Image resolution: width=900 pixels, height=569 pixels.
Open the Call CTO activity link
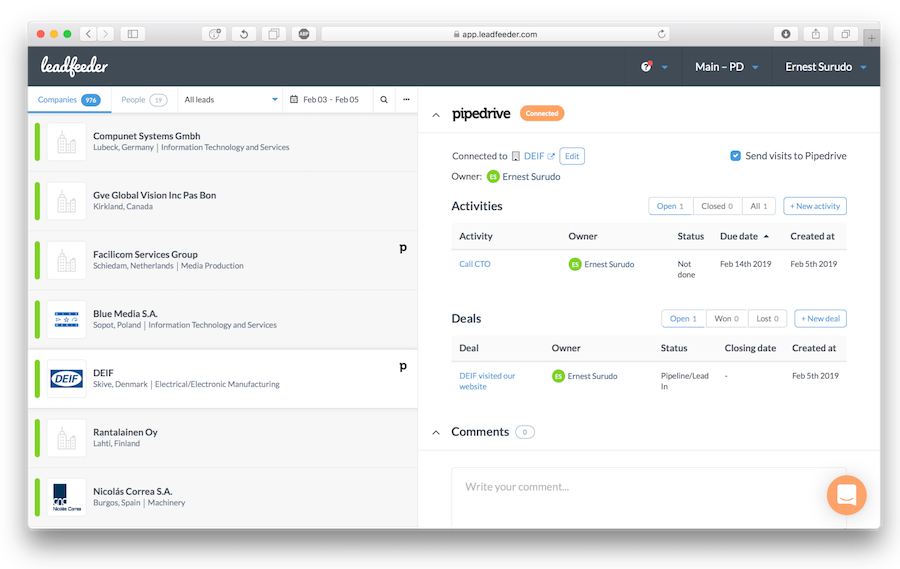click(x=475, y=264)
